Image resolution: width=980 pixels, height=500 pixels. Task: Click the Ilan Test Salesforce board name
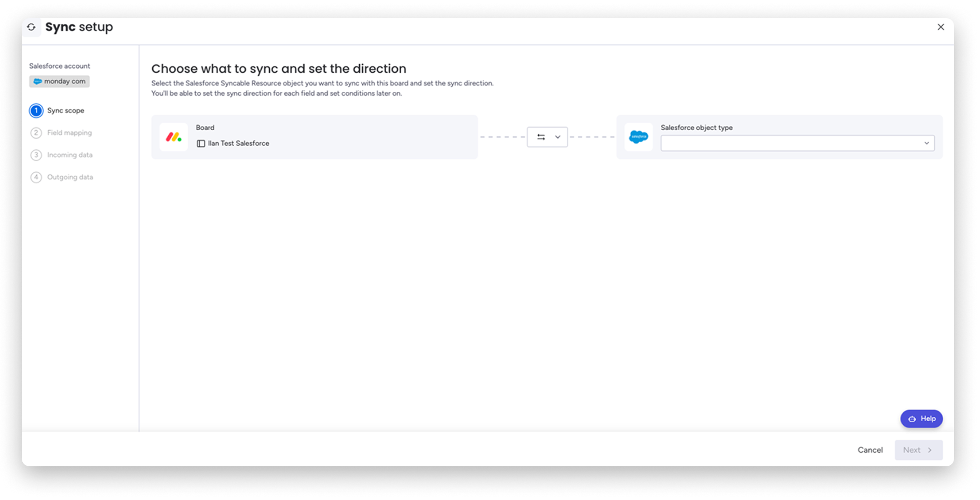(238, 144)
